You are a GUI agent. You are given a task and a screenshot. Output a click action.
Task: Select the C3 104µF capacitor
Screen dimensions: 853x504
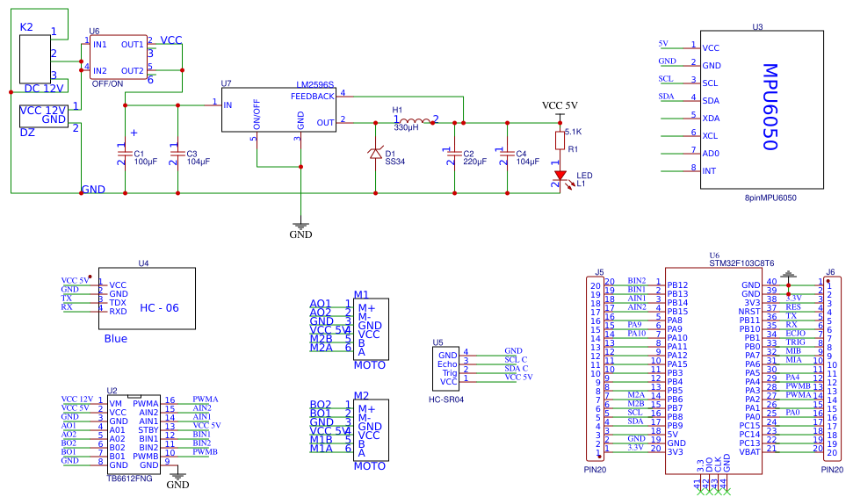point(177,155)
